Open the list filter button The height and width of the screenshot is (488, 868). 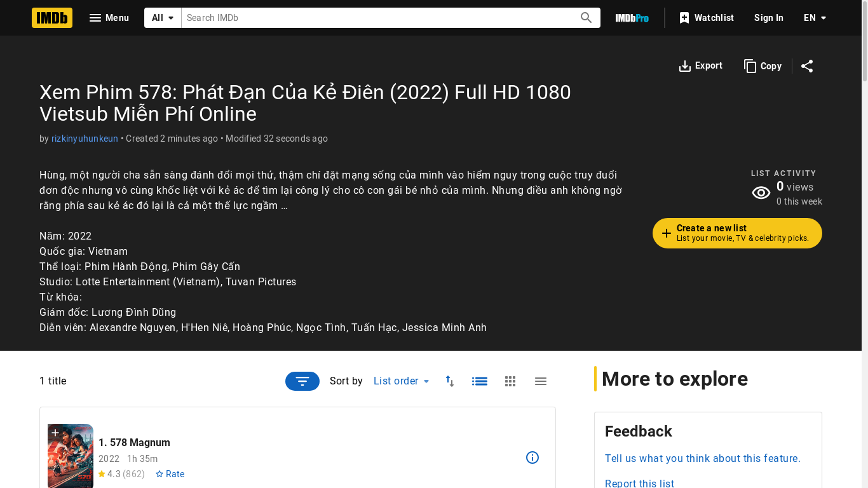[x=302, y=381]
